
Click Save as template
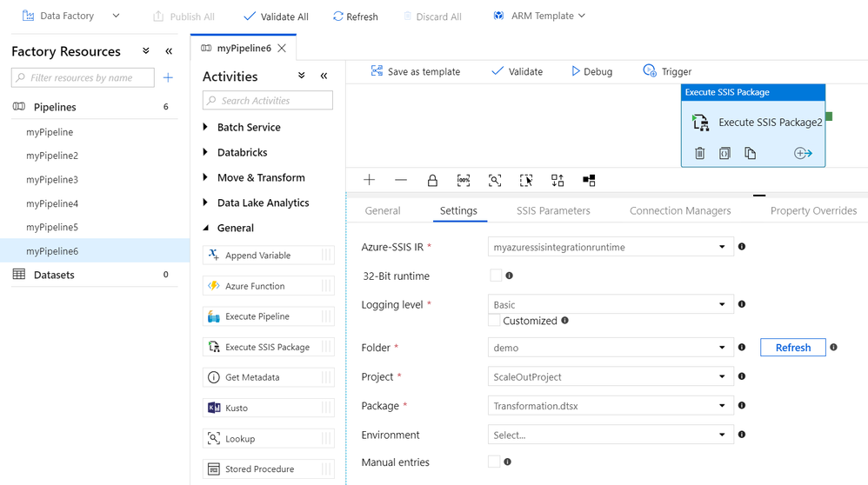[415, 71]
